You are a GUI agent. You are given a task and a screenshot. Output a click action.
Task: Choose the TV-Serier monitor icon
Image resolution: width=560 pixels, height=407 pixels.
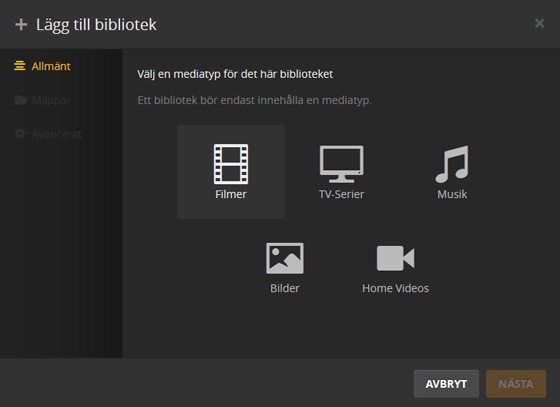pos(341,164)
